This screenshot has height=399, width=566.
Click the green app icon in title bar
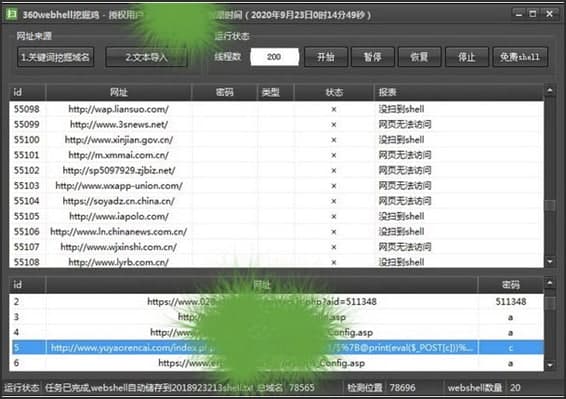[x=11, y=14]
